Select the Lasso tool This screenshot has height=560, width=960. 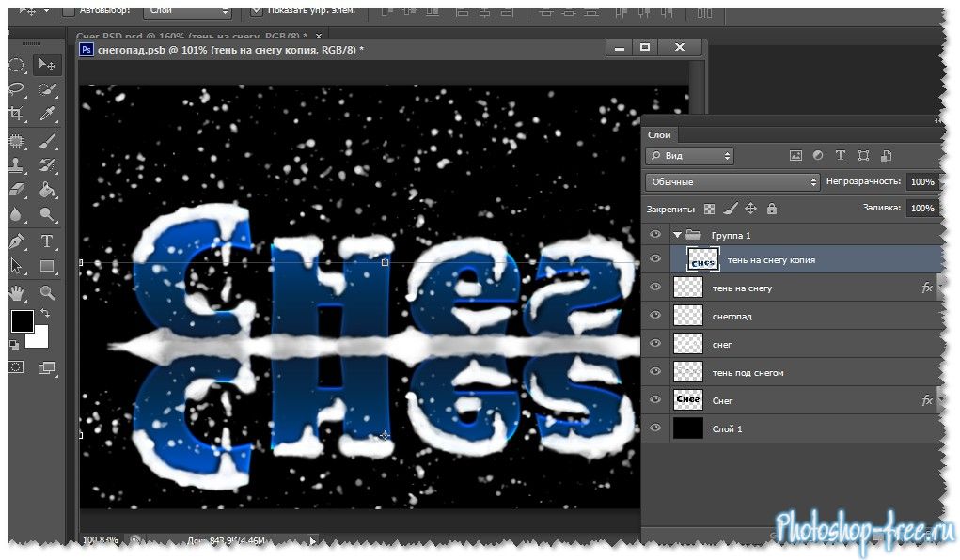(x=17, y=89)
